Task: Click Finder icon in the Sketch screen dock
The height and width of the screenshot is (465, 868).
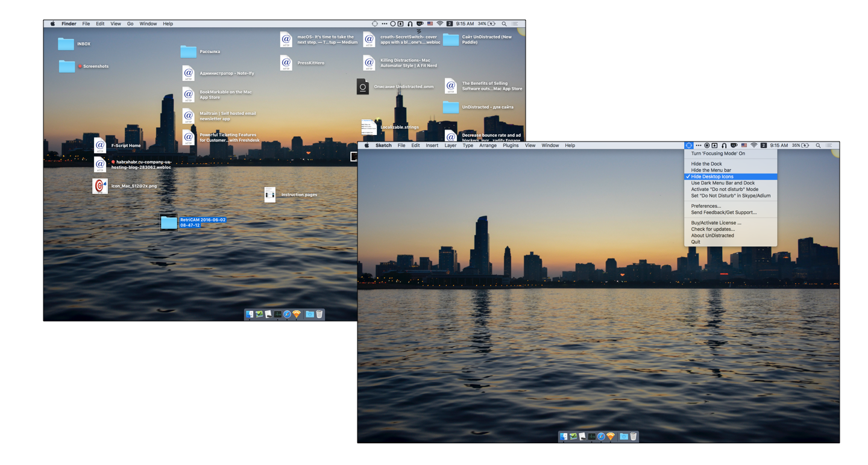Action: [564, 436]
